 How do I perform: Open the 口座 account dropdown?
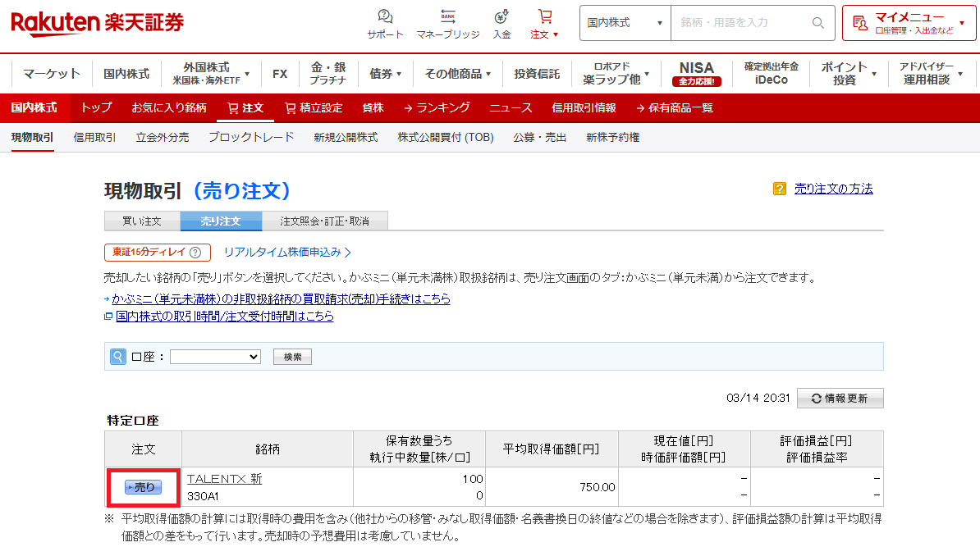(215, 357)
